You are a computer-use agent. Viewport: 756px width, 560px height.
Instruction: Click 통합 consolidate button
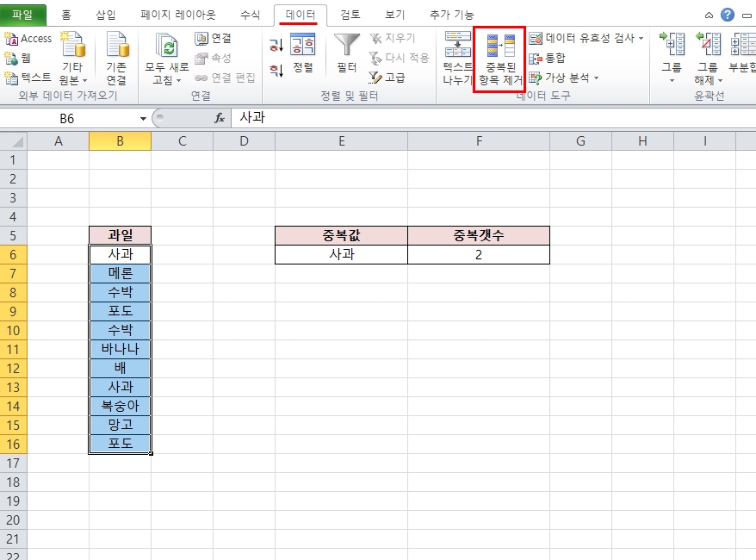click(547, 59)
